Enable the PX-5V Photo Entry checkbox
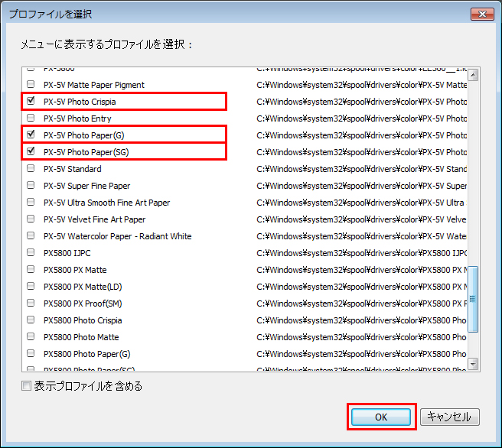Viewport: 502px width, 448px height. pos(31,118)
